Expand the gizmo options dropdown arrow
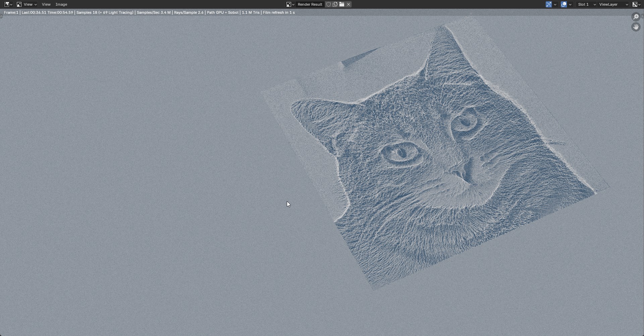The width and height of the screenshot is (644, 336). pyautogui.click(x=555, y=4)
